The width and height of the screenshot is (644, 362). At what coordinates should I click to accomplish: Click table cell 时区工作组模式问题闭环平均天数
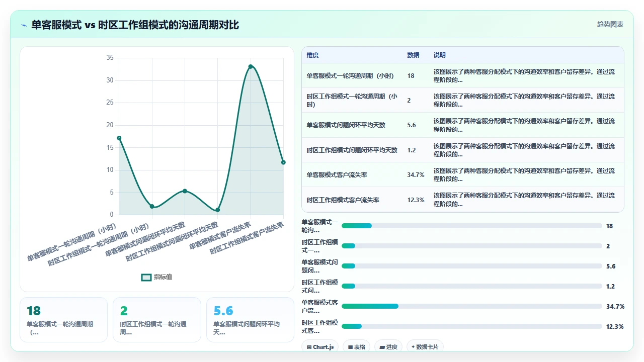point(352,150)
